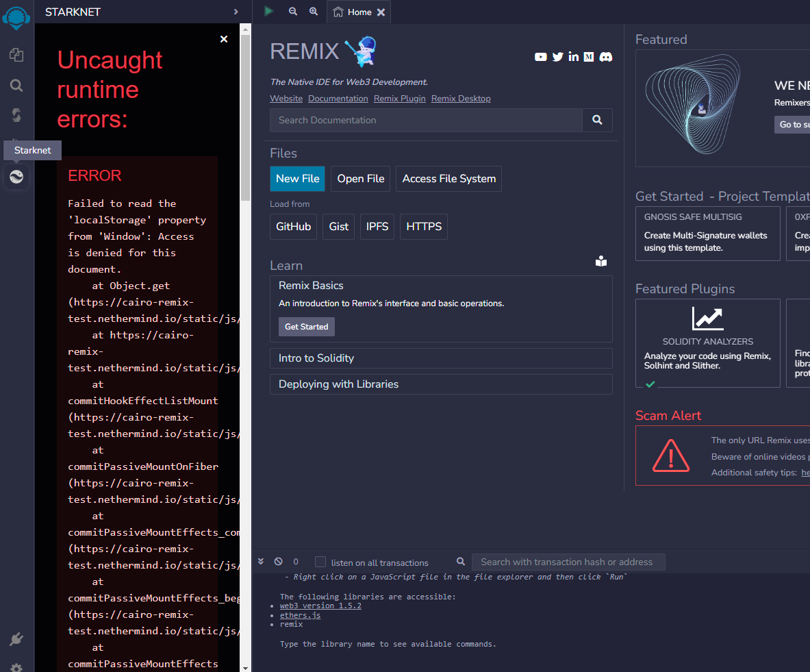Click the error panel scrollbar thumb
Viewport: 810px width, 672px height.
pyautogui.click(x=245, y=118)
